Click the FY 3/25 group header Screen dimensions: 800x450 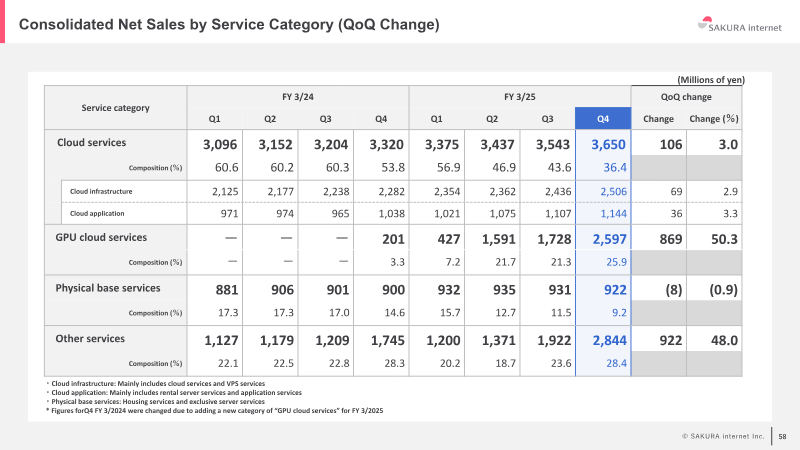pos(520,96)
